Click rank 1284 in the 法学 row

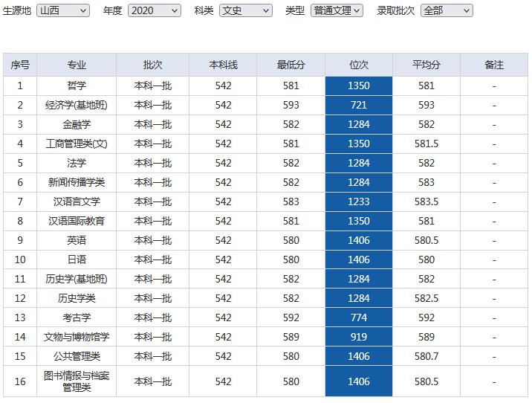359,164
